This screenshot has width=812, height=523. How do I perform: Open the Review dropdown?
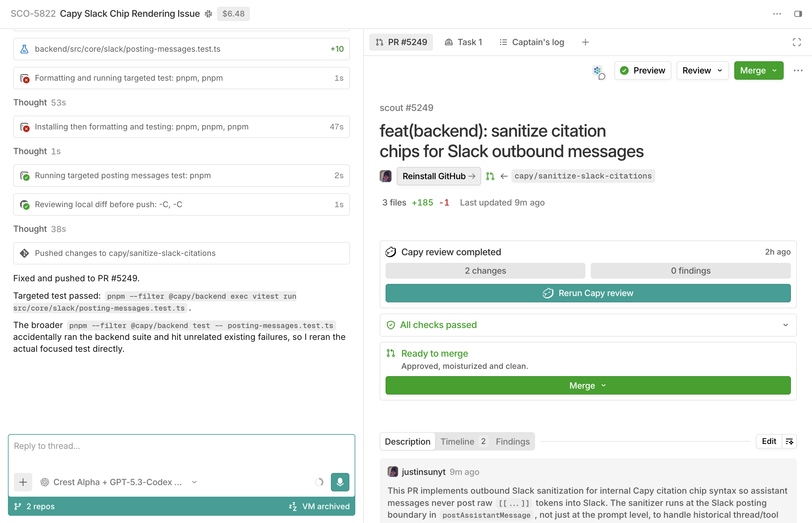(702, 70)
